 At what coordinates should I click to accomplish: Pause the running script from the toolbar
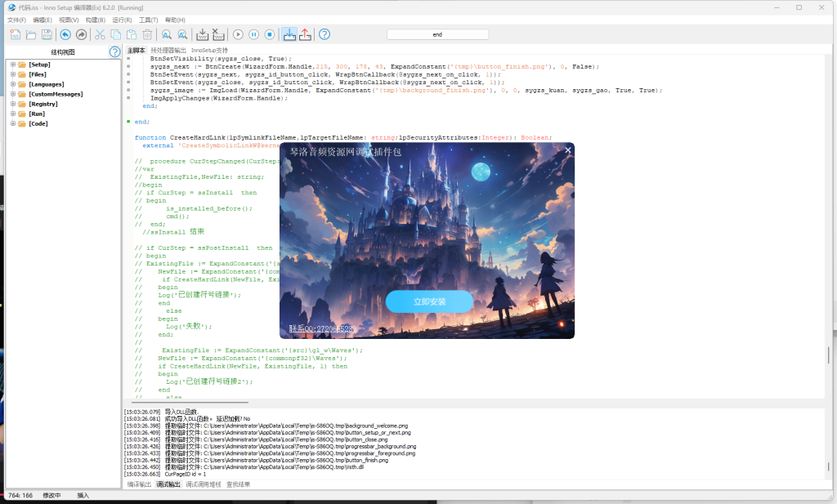click(253, 34)
